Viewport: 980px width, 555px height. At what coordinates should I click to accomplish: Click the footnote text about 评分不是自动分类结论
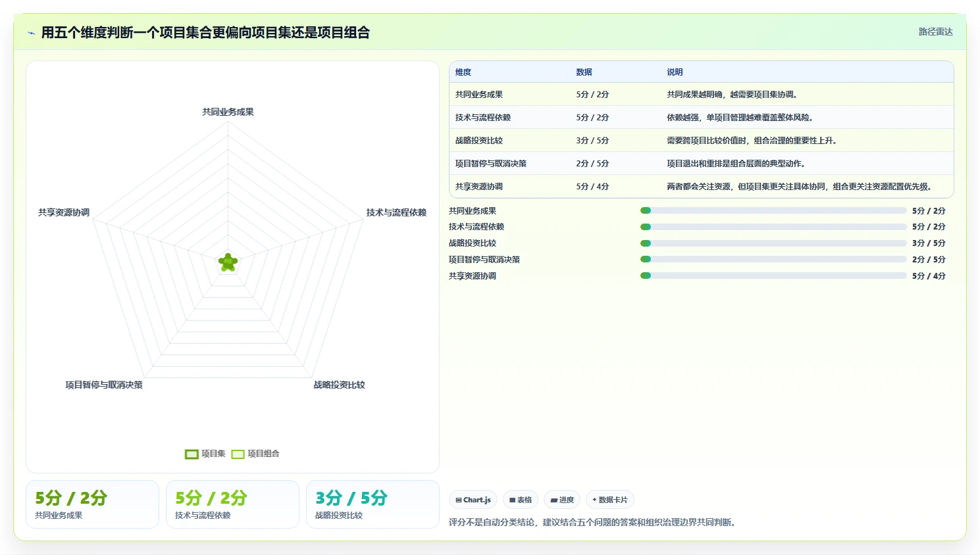point(594,523)
